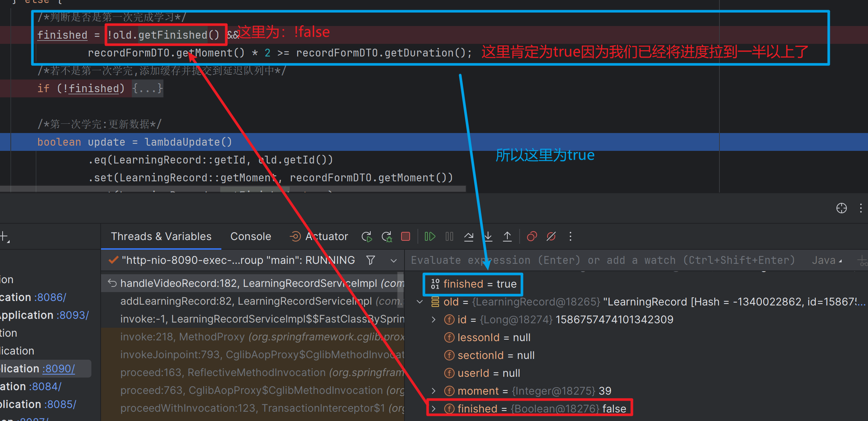Open the thread selector dropdown
The image size is (868, 421).
tap(394, 260)
